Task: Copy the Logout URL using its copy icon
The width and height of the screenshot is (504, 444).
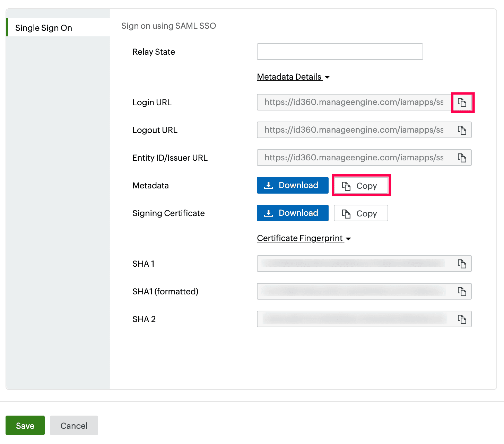Action: pyautogui.click(x=462, y=130)
